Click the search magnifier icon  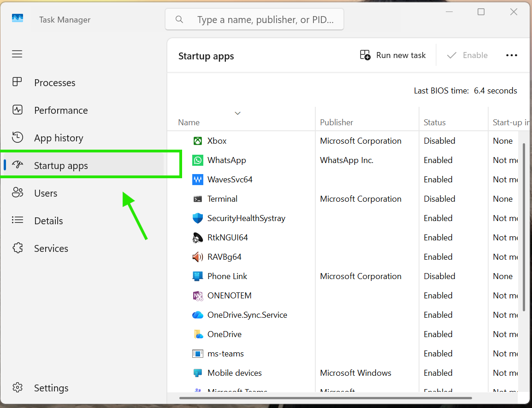179,20
